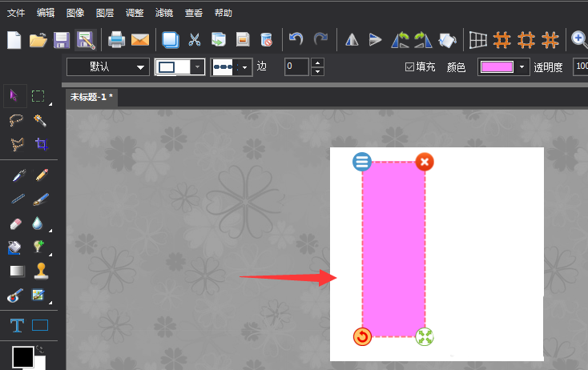The height and width of the screenshot is (370, 588).
Task: Open the 帮助 menu
Action: (x=224, y=13)
